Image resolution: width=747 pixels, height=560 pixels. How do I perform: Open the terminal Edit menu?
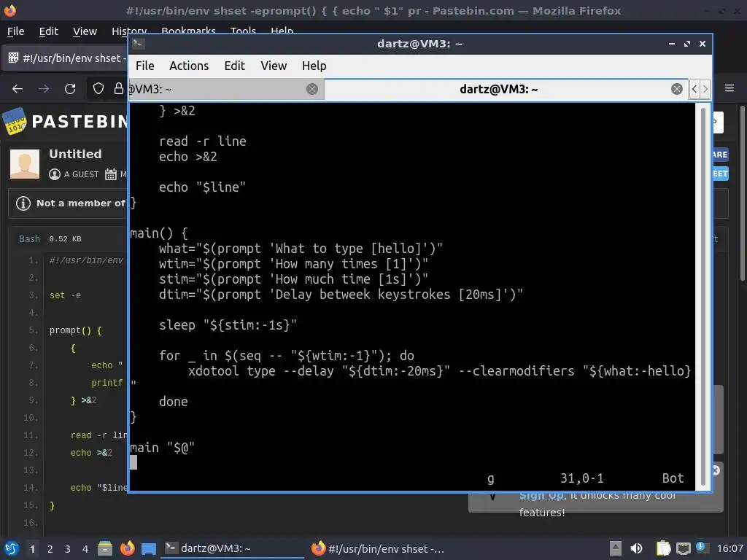pos(234,66)
